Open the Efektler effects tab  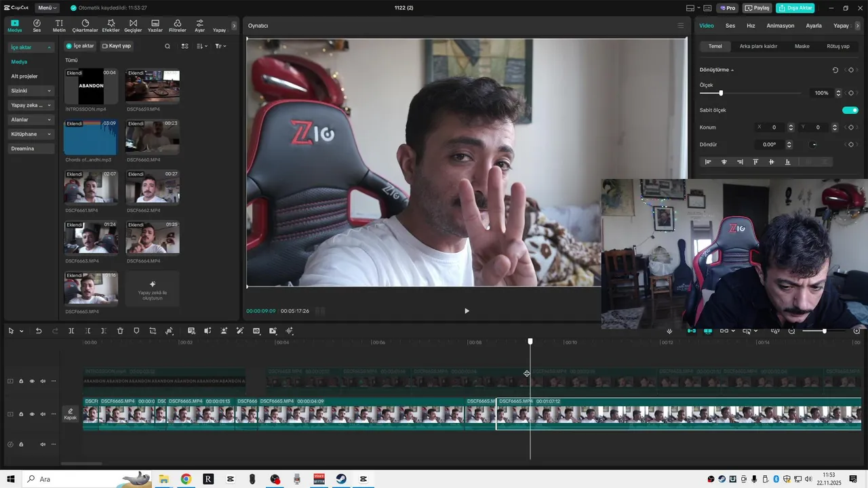111,26
